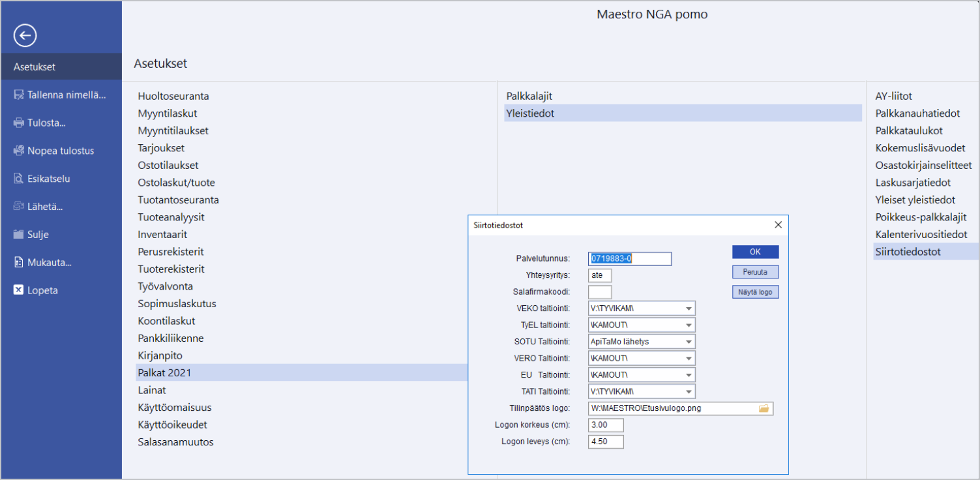Click the Lopeta exit icon
The width and height of the screenshot is (980, 480).
point(19,290)
